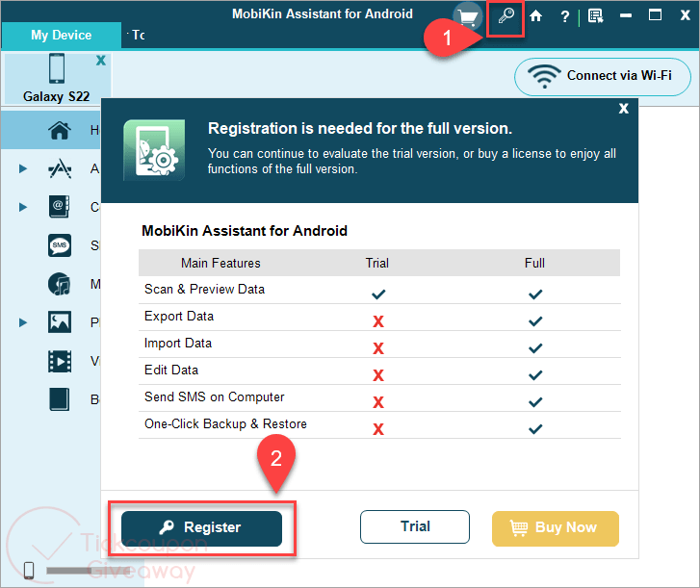700x588 pixels.
Task: Click the 'Full' column header
Action: 534,264
